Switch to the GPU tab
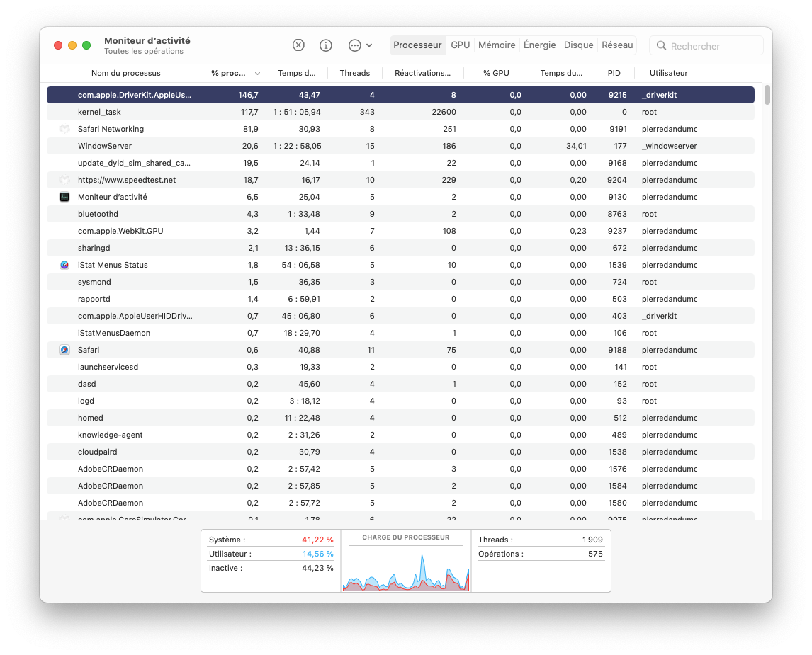This screenshot has width=812, height=655. (x=461, y=45)
